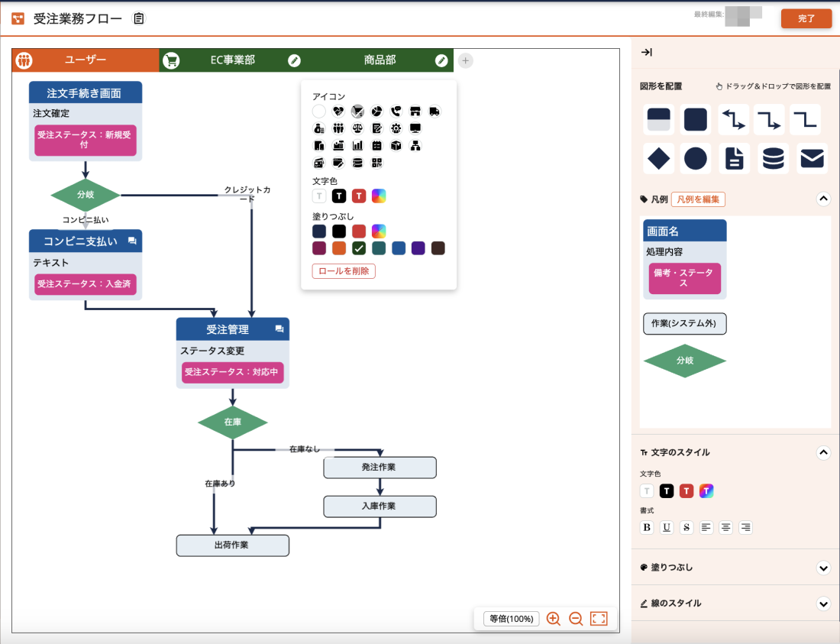The image size is (840, 644).
Task: Select the shopping cart icon in アイコン picker
Action: (357, 111)
